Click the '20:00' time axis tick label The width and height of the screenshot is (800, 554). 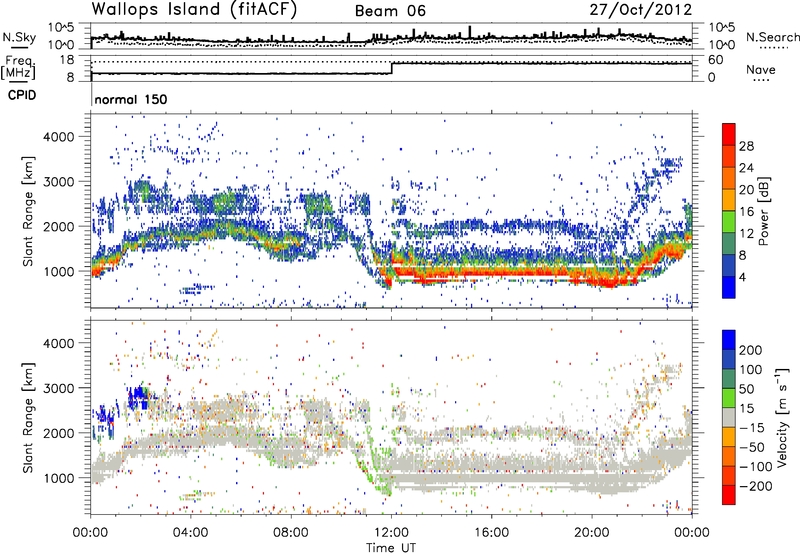591,533
